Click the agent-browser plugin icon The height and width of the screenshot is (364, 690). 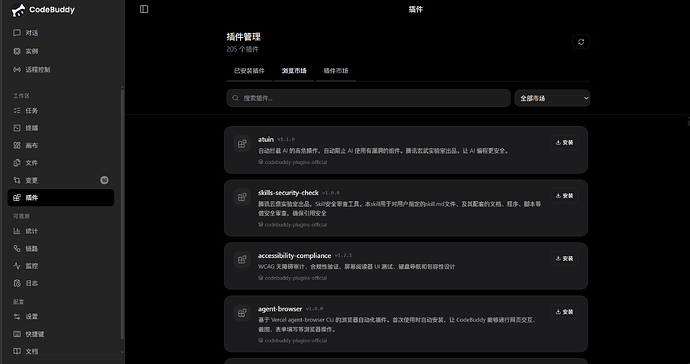(x=242, y=313)
